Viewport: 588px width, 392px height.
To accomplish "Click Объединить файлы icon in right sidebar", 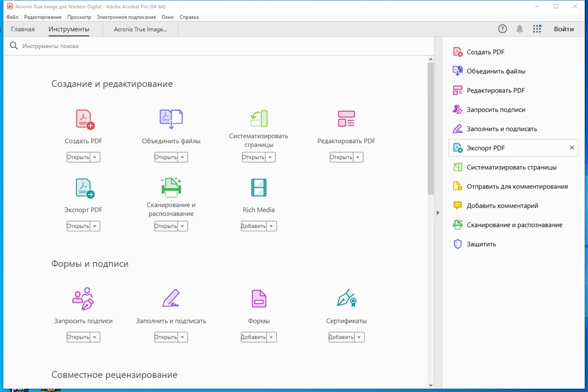I will click(458, 71).
